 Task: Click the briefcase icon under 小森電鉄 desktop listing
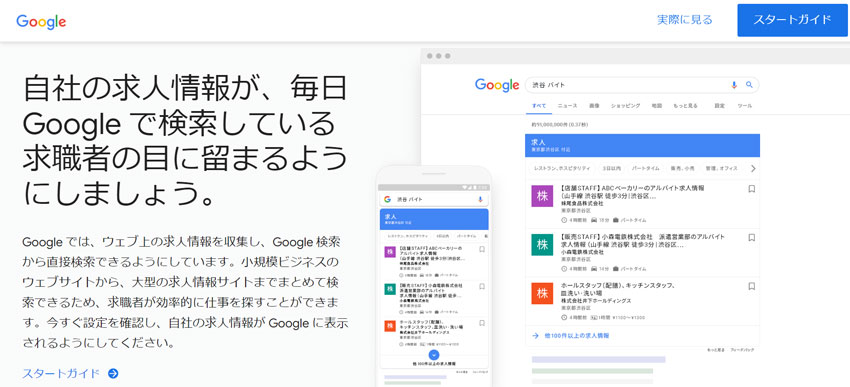tap(616, 269)
